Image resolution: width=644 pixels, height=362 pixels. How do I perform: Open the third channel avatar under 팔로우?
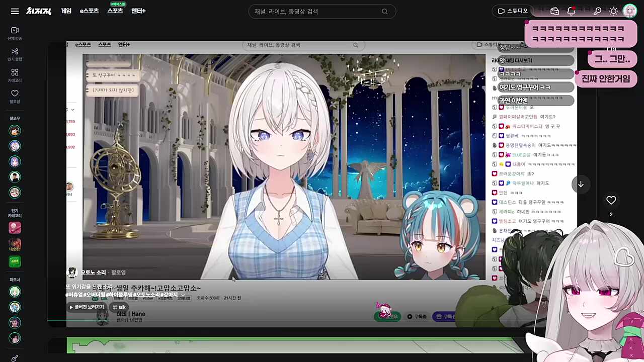pos(15,161)
